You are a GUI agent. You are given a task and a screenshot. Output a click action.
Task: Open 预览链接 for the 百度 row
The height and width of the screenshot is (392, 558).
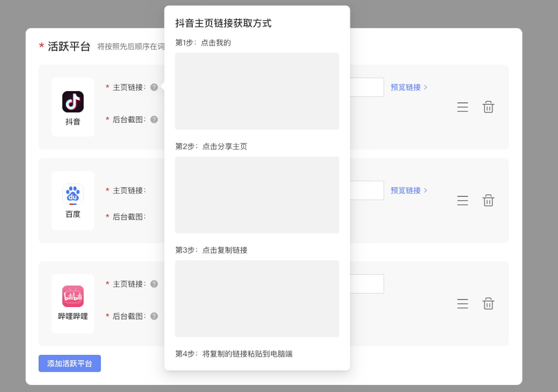tap(409, 190)
